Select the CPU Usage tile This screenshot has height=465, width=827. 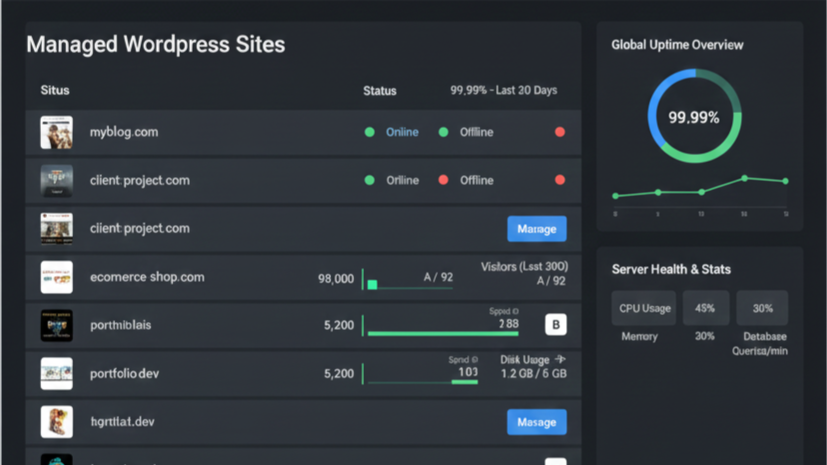click(x=643, y=308)
